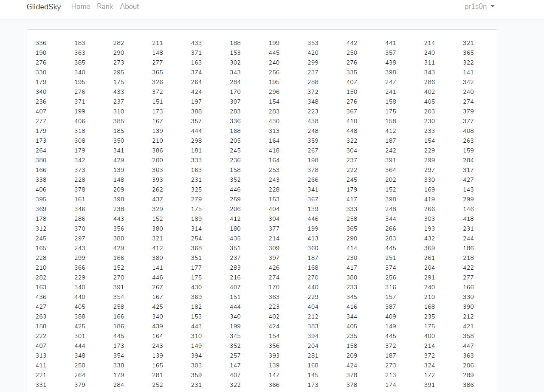This screenshot has width=544, height=392.
Task: Pick the number 302
Action: pos(235,62)
